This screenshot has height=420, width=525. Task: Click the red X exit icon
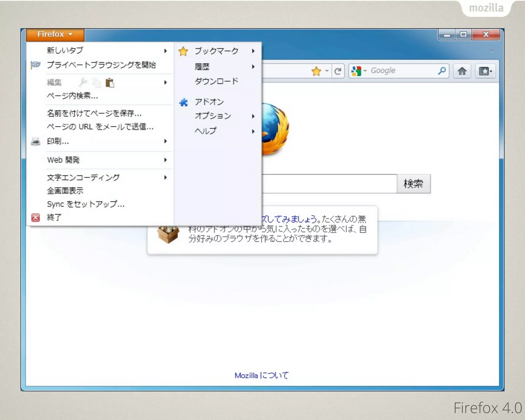[x=36, y=217]
